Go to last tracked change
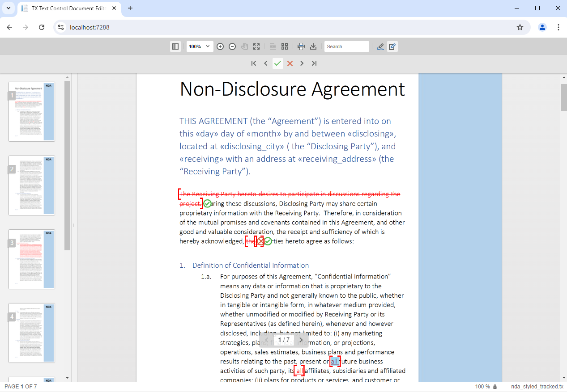 (x=314, y=63)
